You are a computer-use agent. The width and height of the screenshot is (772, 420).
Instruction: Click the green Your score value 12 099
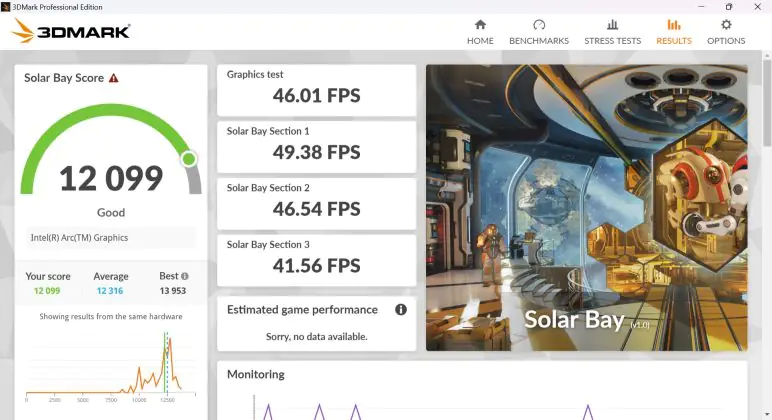(47, 291)
